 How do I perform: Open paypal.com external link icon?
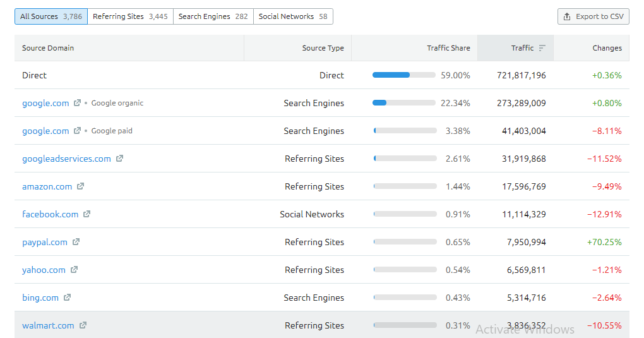click(76, 242)
